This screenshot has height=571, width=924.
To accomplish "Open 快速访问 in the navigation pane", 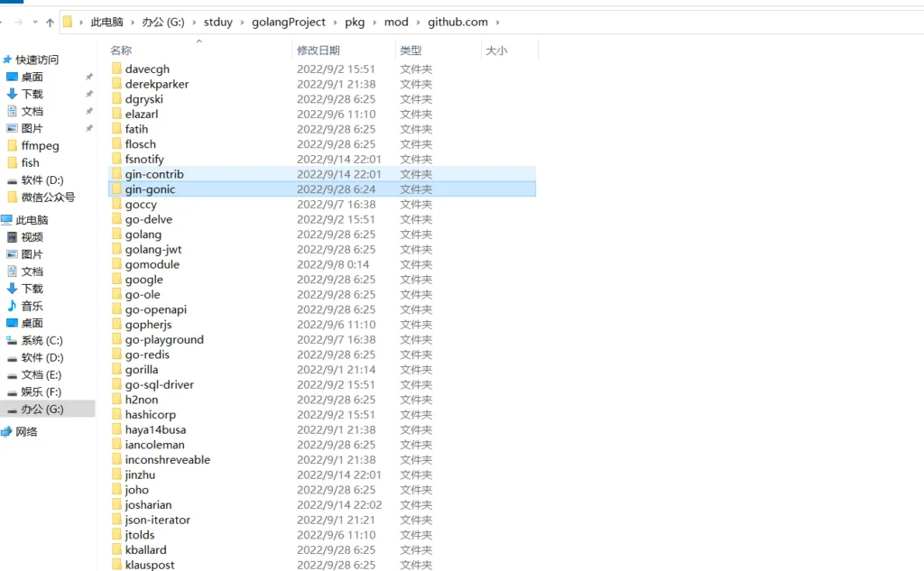I will point(36,60).
